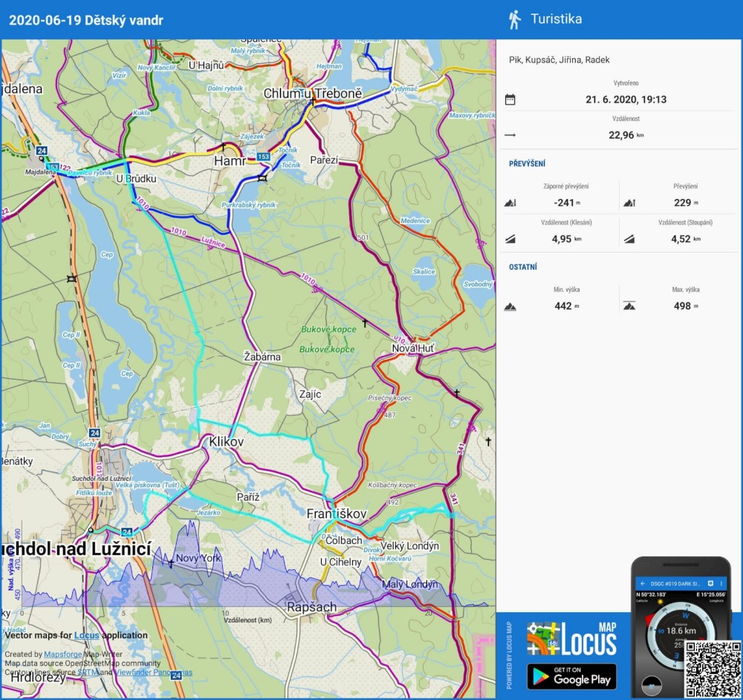The width and height of the screenshot is (743, 700).
Task: Follow the Viewfinder Panoramas link
Action: [x=153, y=673]
